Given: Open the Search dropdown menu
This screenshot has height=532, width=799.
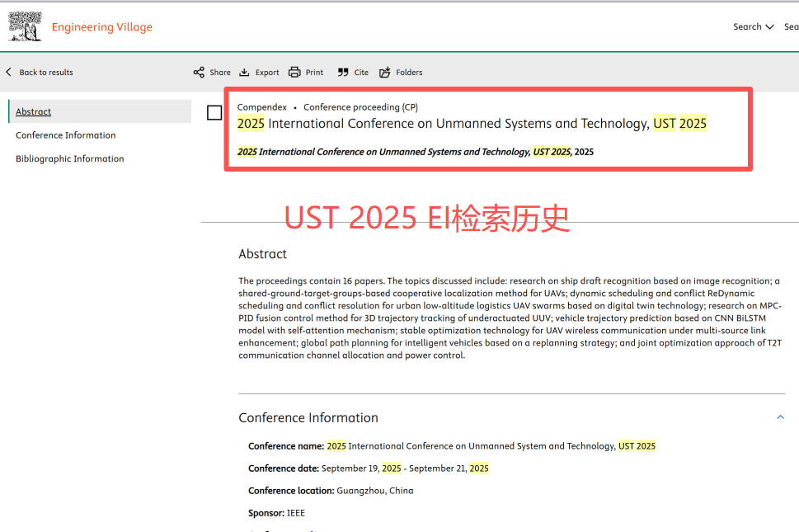Looking at the screenshot, I should pyautogui.click(x=753, y=26).
